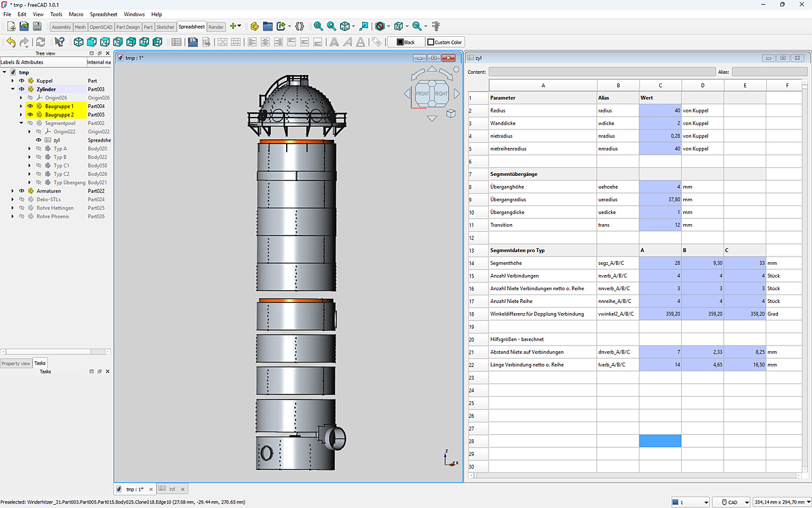812x508 pixels.
Task: Click the Create new document icon
Action: [11, 26]
